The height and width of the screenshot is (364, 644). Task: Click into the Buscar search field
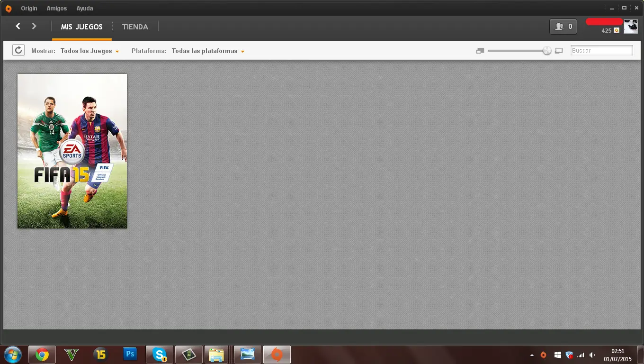601,50
